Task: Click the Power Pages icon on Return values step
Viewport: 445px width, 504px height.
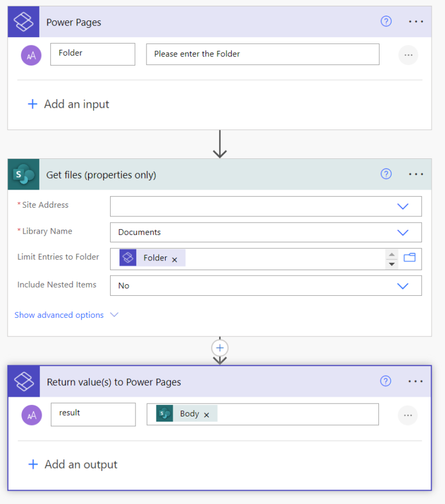Action: 23,381
